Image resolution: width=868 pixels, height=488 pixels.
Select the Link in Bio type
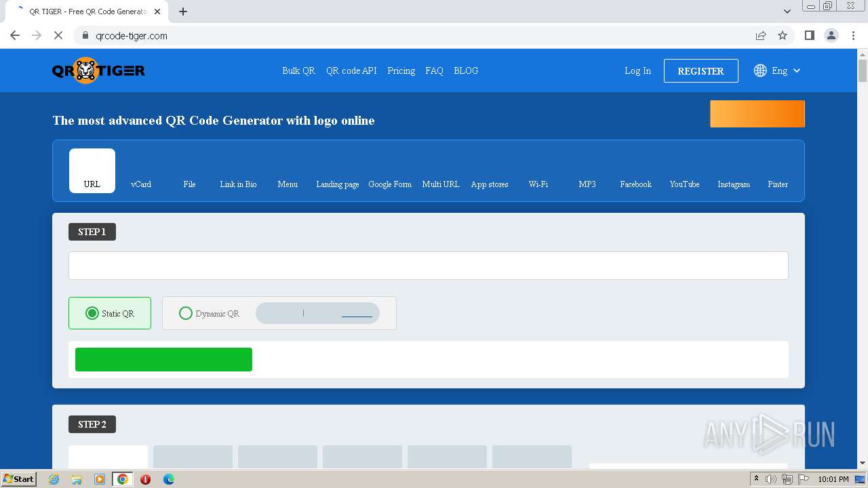click(x=238, y=184)
